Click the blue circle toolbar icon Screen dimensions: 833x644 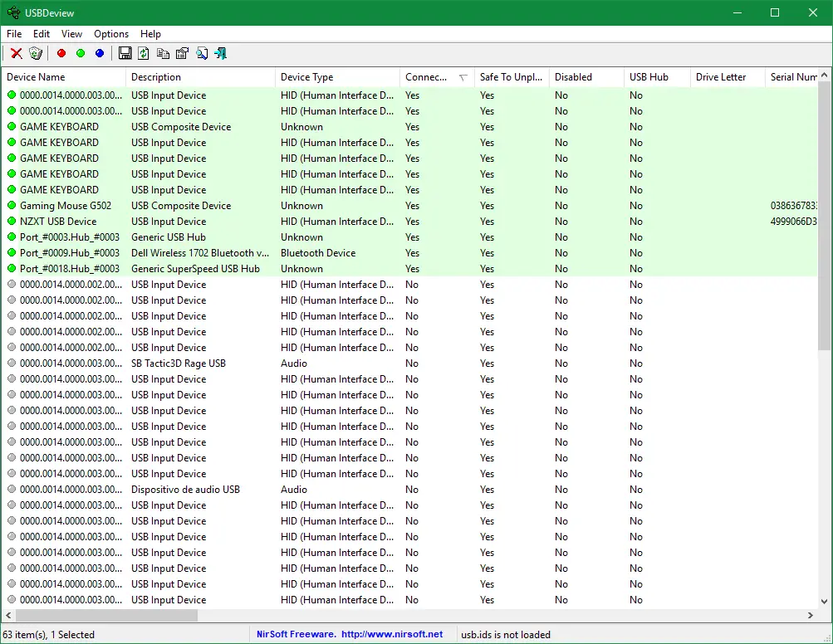tap(100, 53)
